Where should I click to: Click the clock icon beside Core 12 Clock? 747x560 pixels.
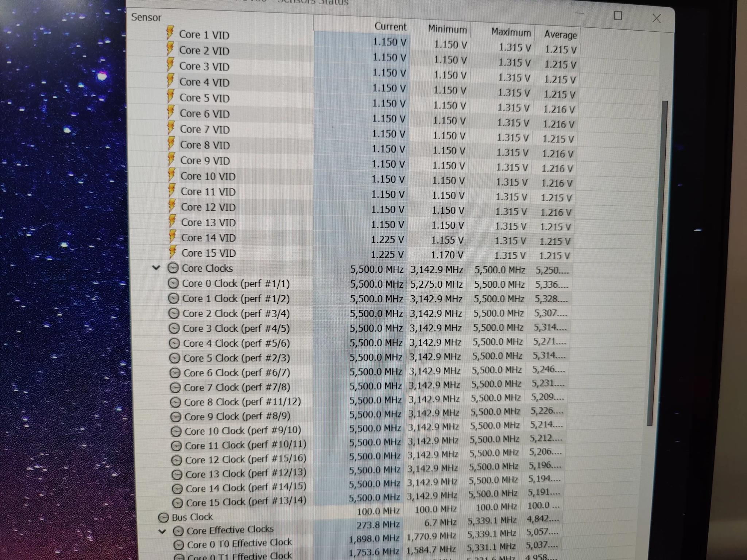[177, 460]
